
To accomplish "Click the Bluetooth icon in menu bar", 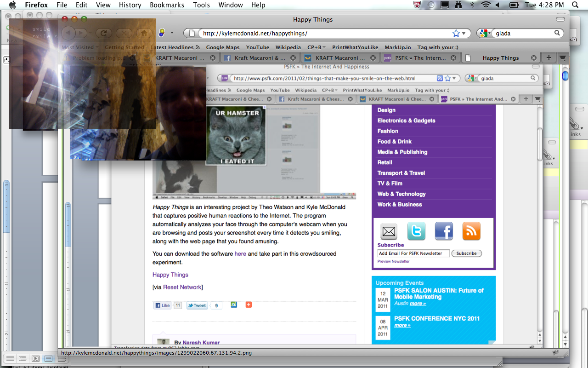I will [472, 5].
